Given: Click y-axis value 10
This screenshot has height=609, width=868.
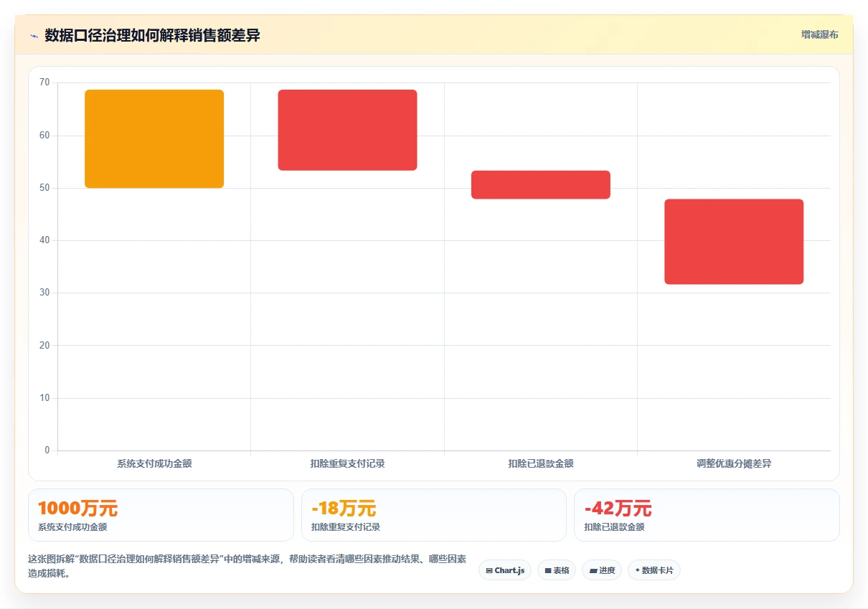Looking at the screenshot, I should 44,398.
